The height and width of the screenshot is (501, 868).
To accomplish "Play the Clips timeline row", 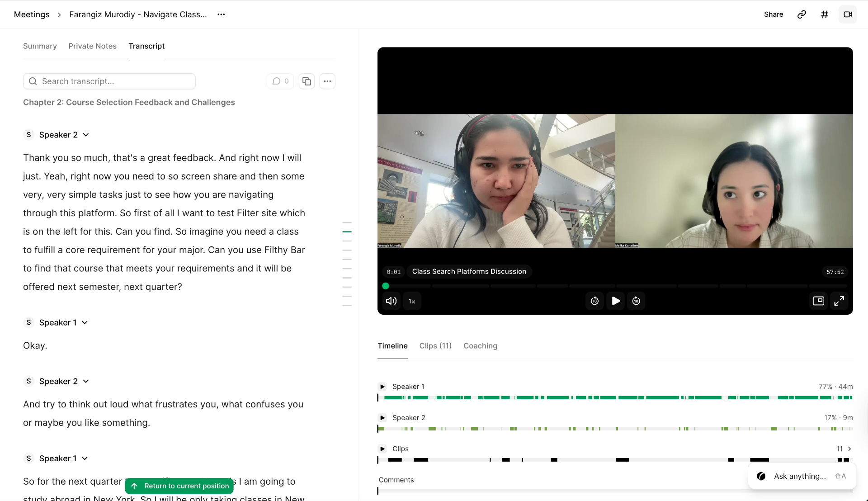I will (382, 449).
